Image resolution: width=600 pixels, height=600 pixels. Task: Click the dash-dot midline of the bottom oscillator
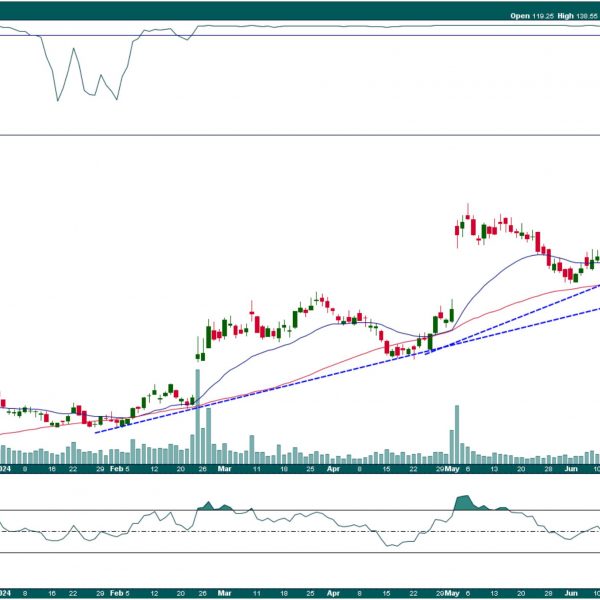(300, 531)
